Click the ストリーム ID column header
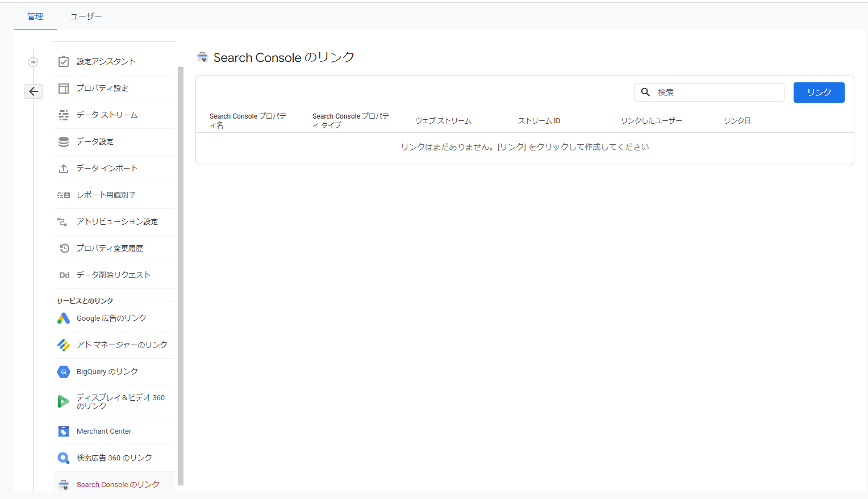The height and width of the screenshot is (499, 868). 539,121
